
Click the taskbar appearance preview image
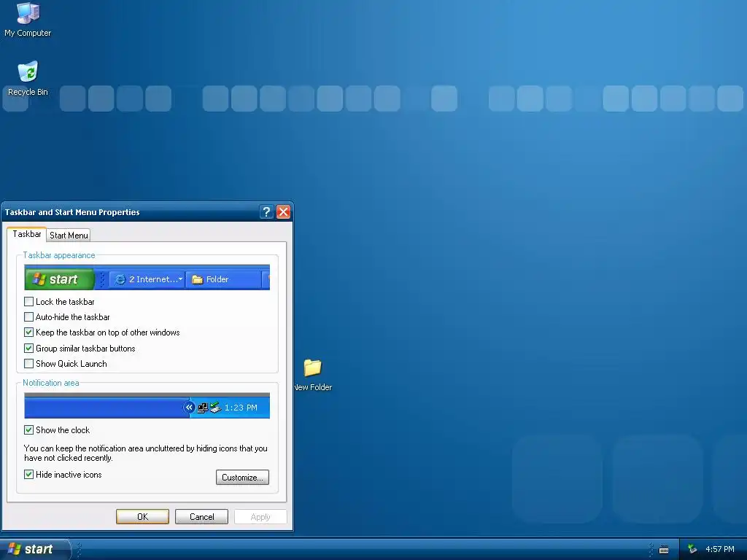(x=147, y=277)
